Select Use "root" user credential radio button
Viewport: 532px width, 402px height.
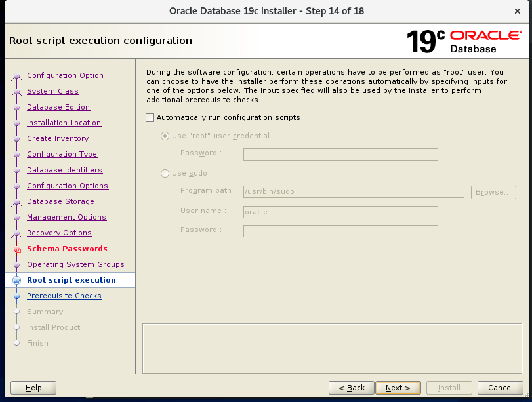pos(165,136)
